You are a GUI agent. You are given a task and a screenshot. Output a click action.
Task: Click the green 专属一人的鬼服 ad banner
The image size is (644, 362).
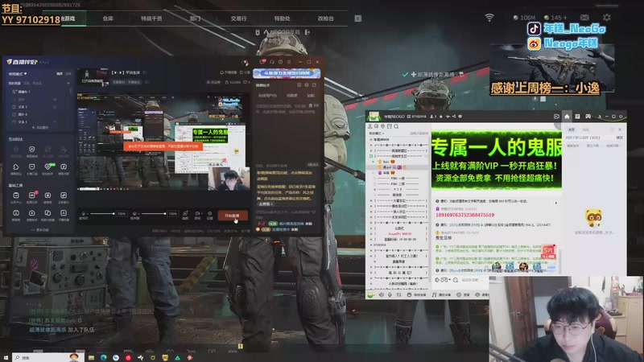point(497,159)
